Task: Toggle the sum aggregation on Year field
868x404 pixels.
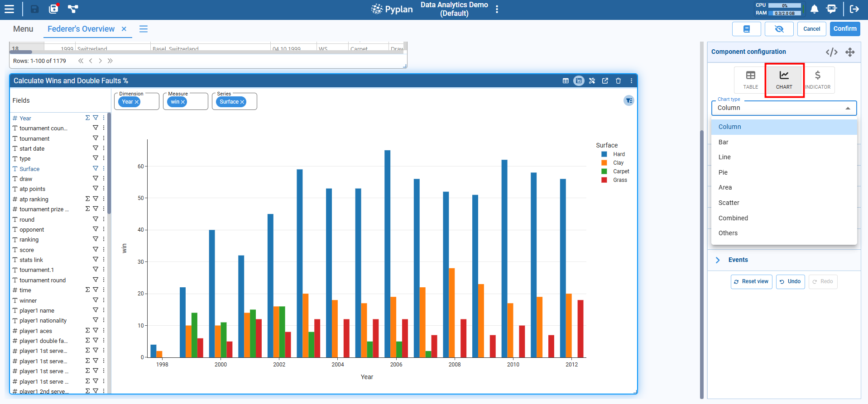Action: click(x=87, y=118)
